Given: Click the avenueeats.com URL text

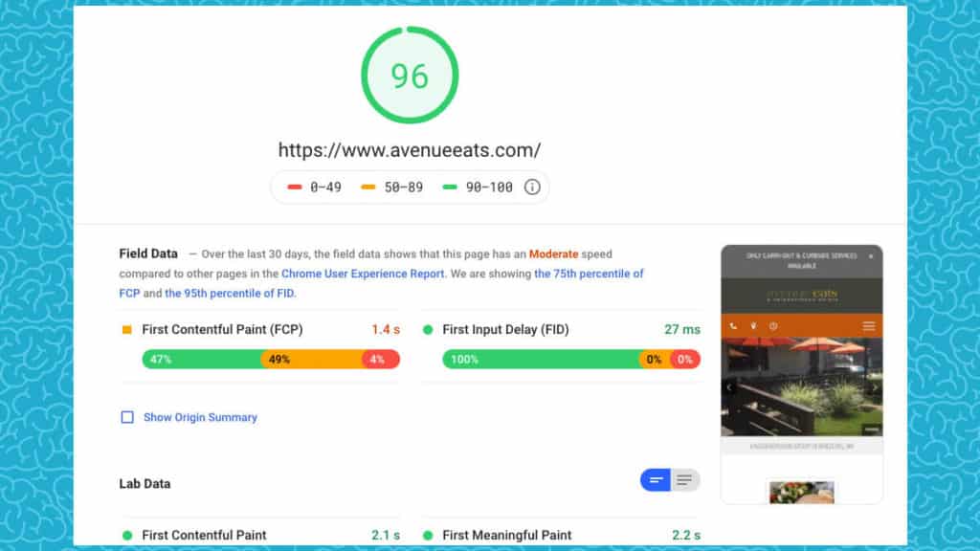Looking at the screenshot, I should tap(410, 150).
